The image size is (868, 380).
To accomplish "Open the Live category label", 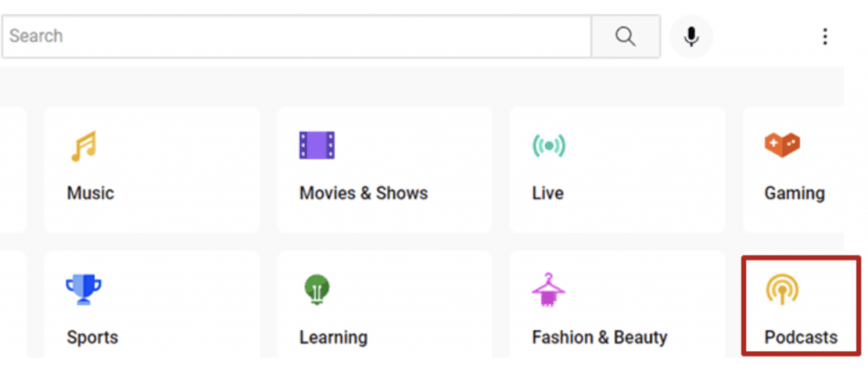I will tap(548, 193).
